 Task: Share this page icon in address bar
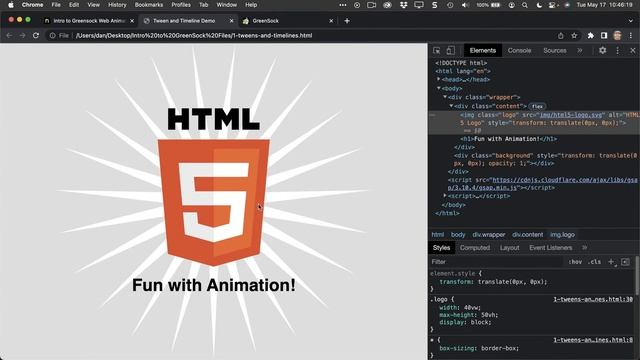click(x=561, y=36)
